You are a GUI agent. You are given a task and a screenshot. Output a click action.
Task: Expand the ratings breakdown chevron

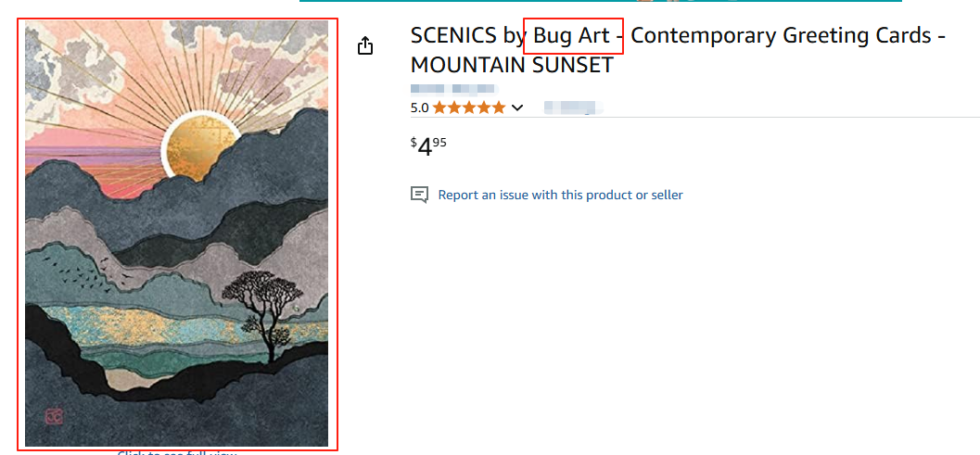517,107
